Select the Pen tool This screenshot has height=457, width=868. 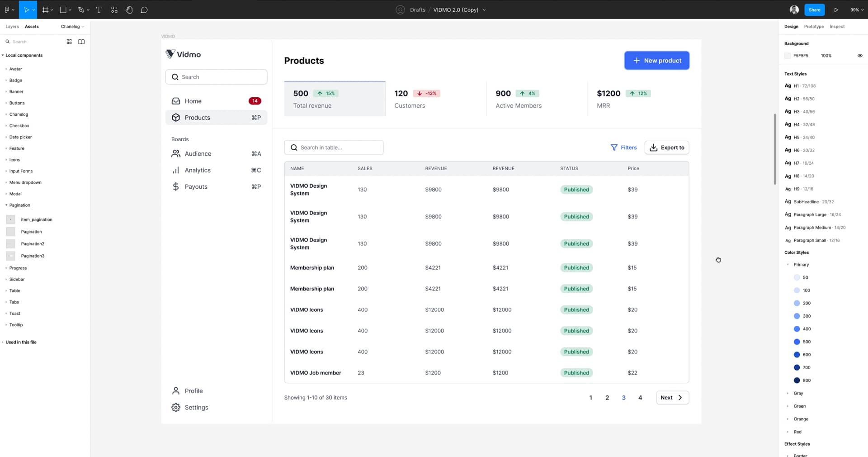point(81,10)
